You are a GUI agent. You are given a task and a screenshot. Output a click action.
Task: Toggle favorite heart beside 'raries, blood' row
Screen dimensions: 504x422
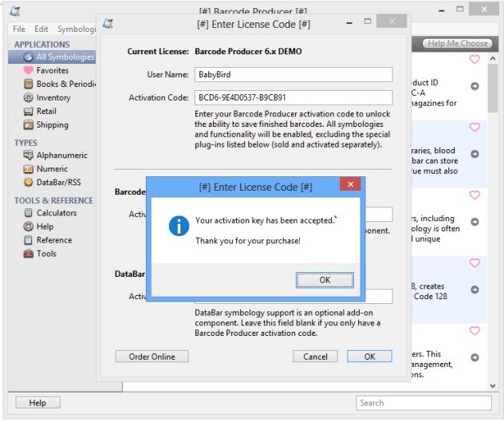(474, 127)
